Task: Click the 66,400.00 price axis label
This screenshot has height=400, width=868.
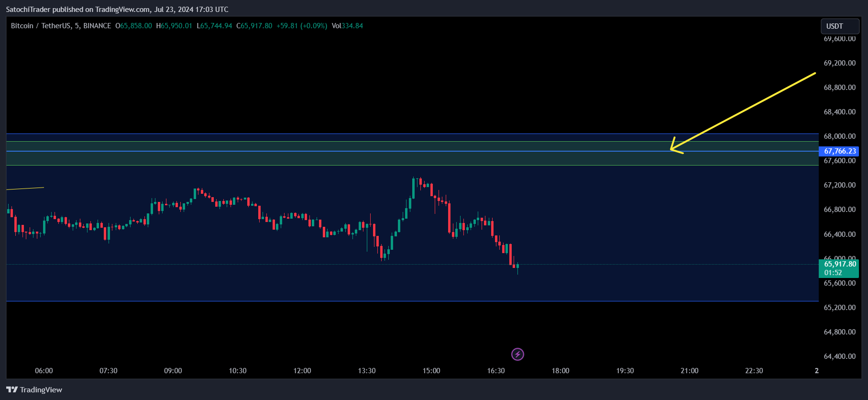Action: [x=839, y=234]
